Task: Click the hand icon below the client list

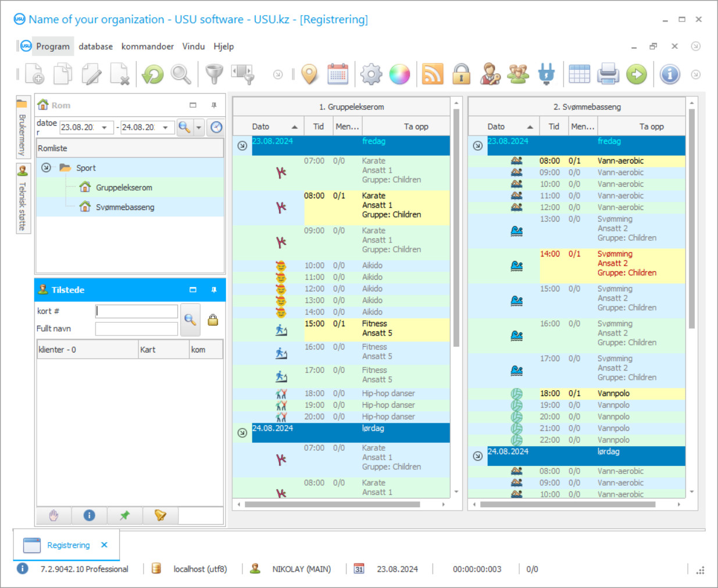Action: tap(54, 515)
